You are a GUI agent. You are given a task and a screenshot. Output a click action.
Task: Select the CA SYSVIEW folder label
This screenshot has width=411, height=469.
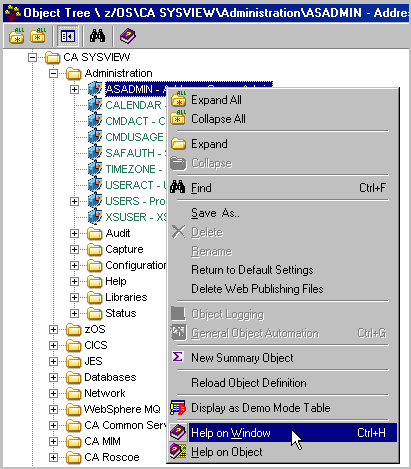tap(97, 57)
